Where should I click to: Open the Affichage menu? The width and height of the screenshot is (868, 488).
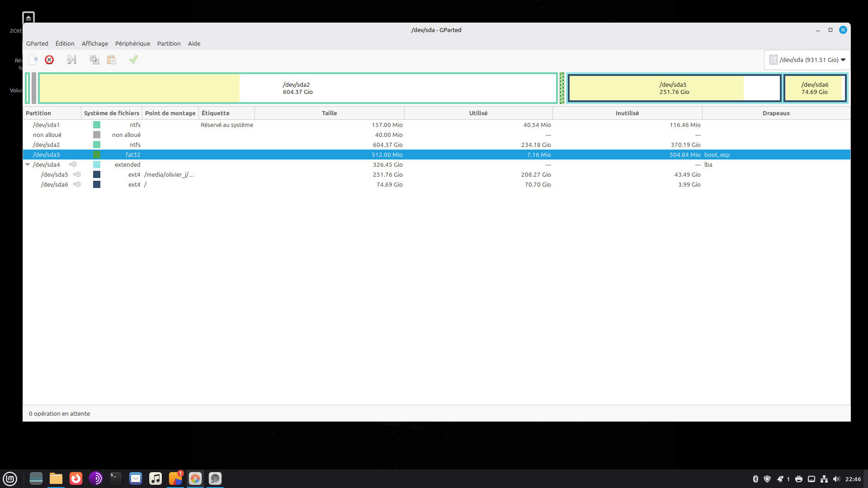(94, 43)
